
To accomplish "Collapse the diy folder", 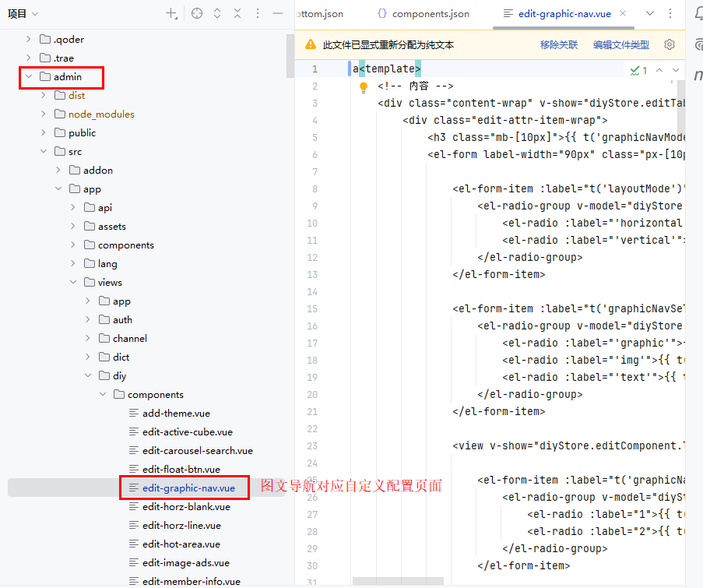I will [x=88, y=375].
